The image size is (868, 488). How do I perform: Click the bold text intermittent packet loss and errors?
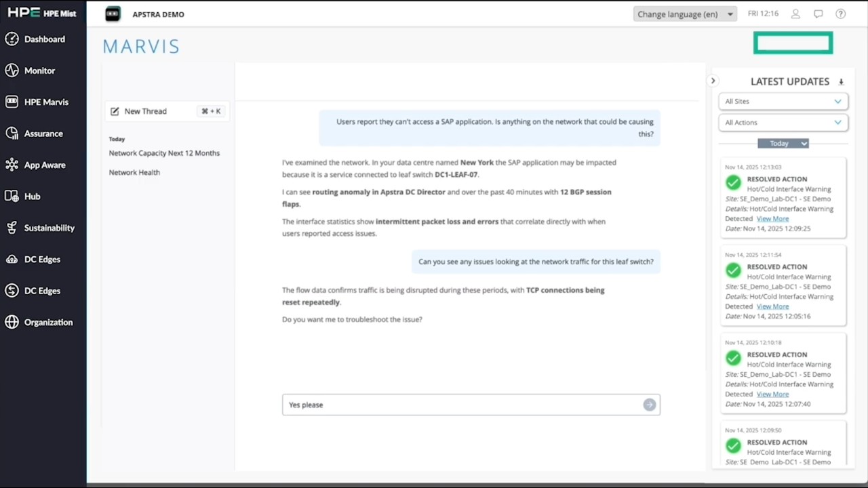437,222
